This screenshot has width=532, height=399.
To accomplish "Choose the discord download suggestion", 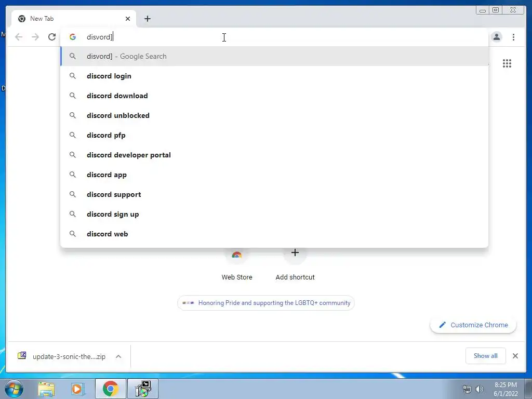I will (274, 96).
